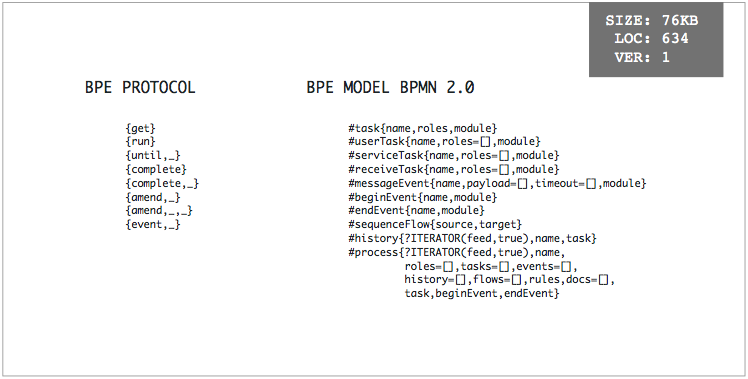Click the #beginEvent record line
The image size is (748, 379).
click(x=423, y=197)
